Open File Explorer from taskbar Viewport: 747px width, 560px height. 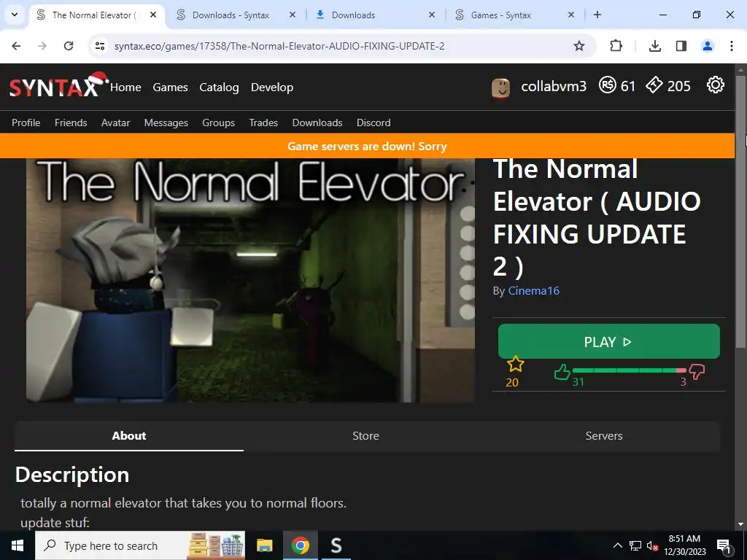pos(264,545)
